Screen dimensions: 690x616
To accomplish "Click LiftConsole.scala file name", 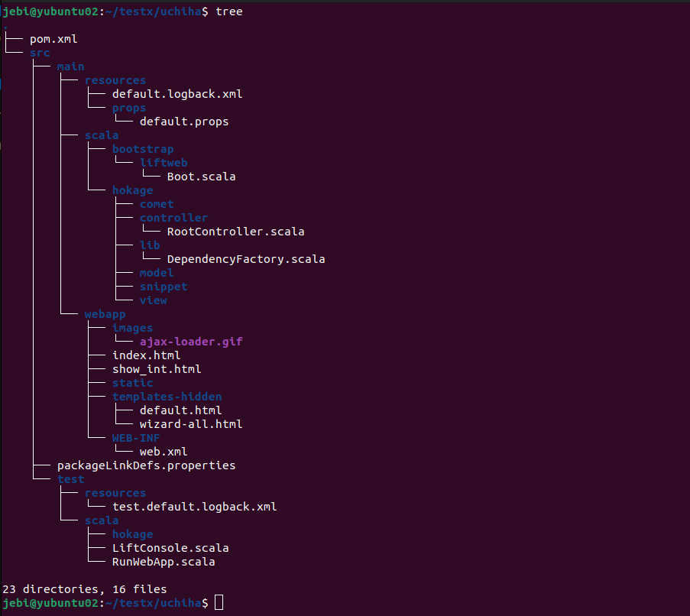I will click(x=170, y=548).
